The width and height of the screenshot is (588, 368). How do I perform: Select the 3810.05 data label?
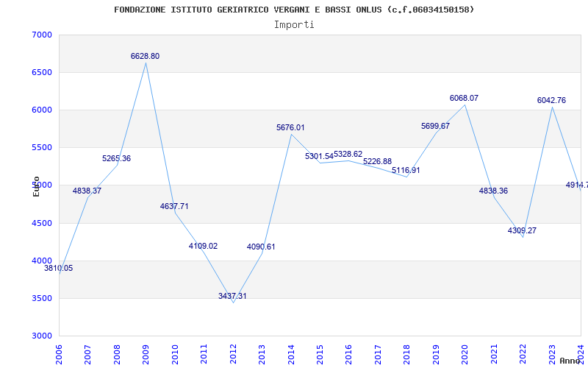pyautogui.click(x=59, y=268)
